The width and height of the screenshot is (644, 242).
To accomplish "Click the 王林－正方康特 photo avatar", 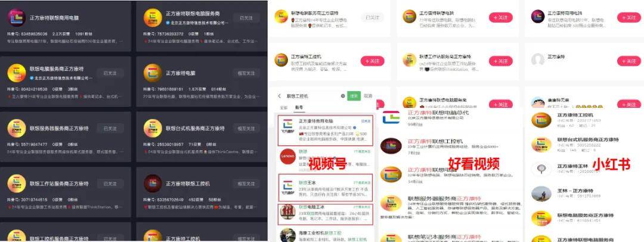I will [x=541, y=194].
